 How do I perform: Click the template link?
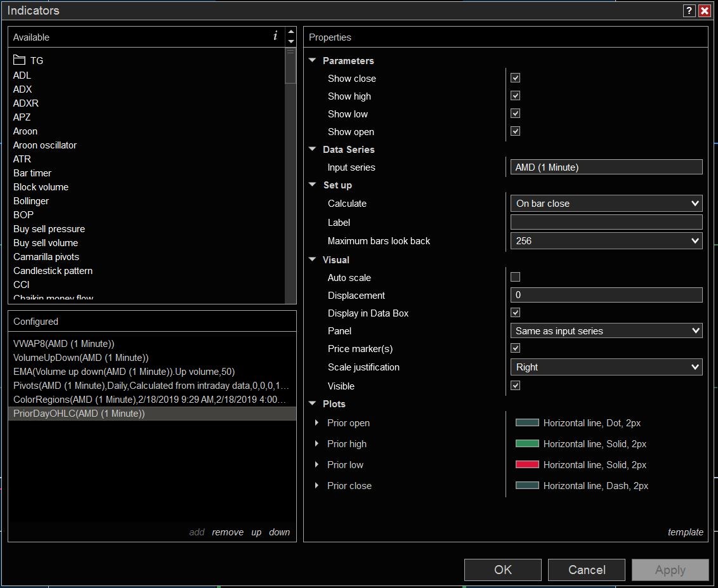click(686, 532)
